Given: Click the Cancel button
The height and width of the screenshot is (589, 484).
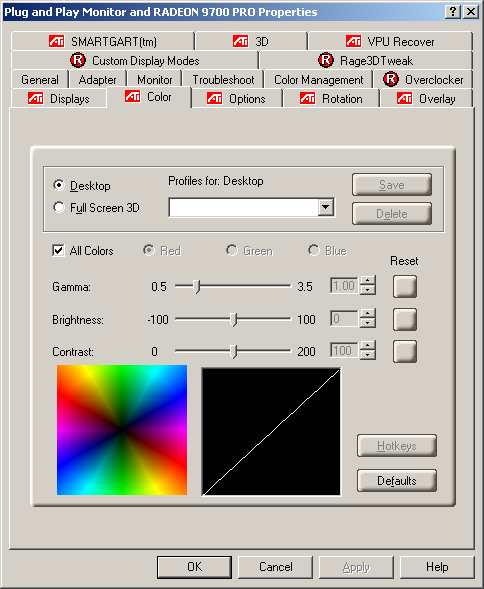Looking at the screenshot, I should pos(275,567).
